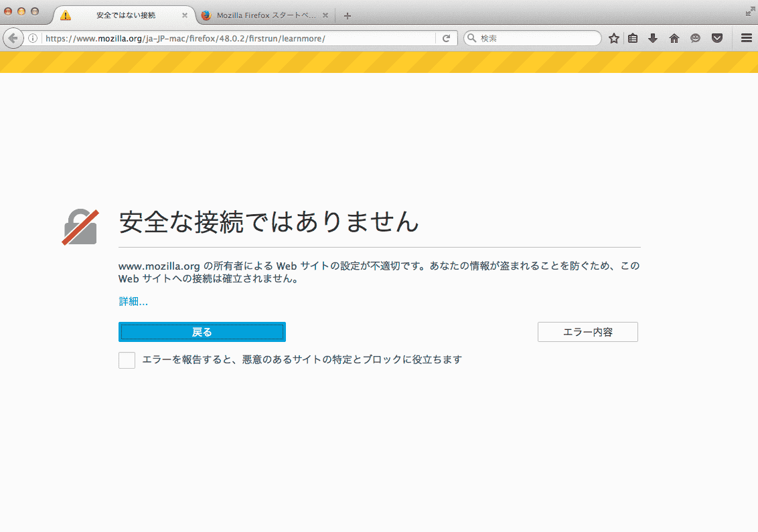Go to the home page icon
Viewport: 758px width, 532px height.
(674, 38)
